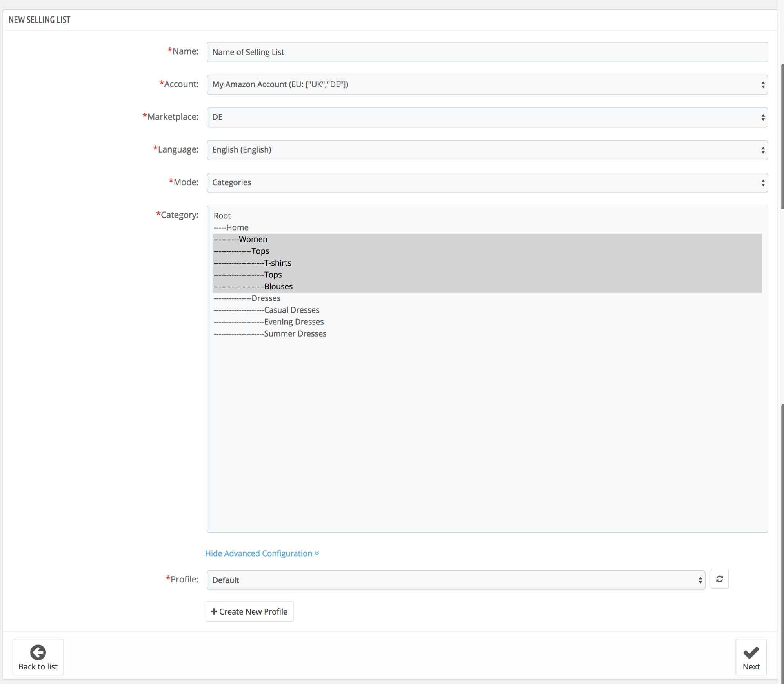
Task: Select Blouses category row
Action: pyautogui.click(x=487, y=286)
